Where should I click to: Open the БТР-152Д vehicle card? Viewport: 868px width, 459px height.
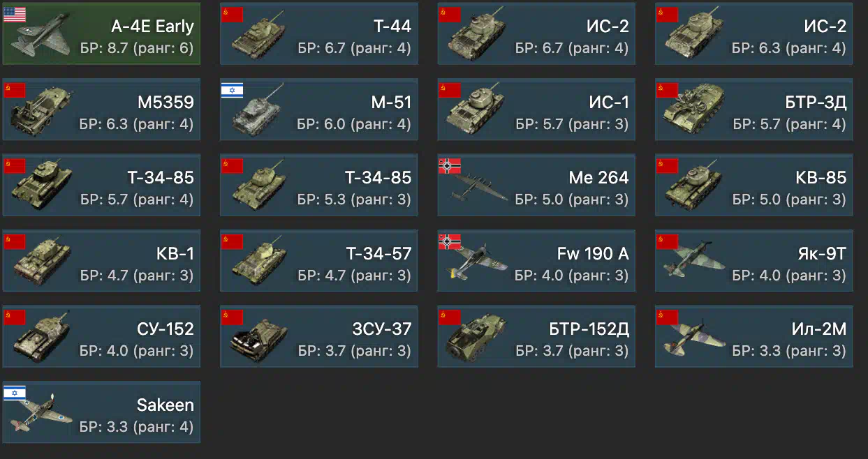[536, 336]
